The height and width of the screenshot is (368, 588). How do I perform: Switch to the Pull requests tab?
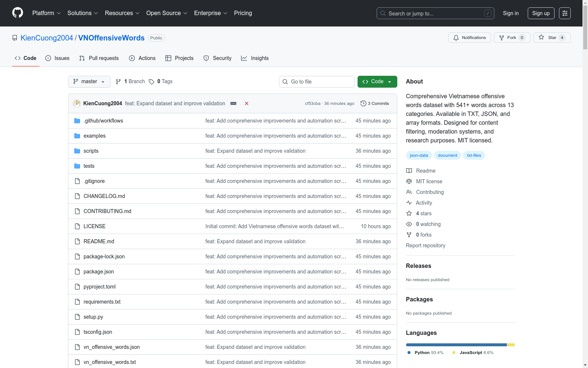click(x=99, y=58)
